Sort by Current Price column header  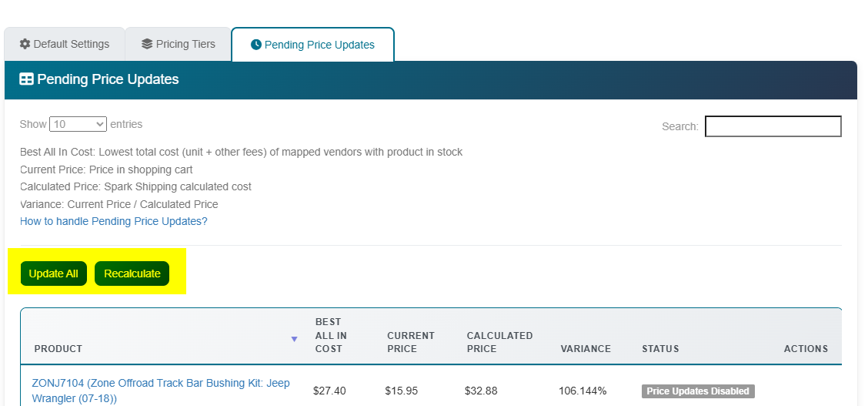[410, 342]
